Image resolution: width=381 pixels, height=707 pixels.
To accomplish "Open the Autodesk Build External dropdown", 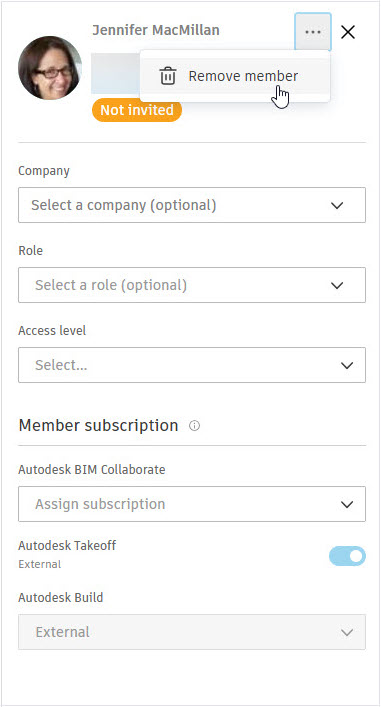I will point(192,632).
